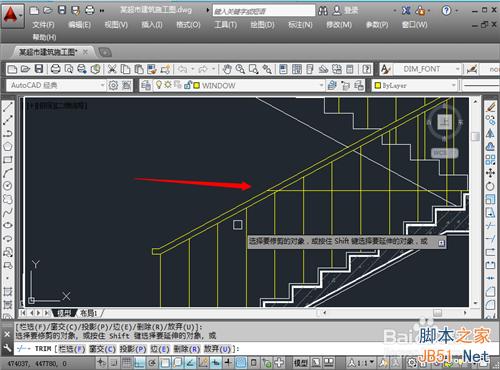Click the 登录 sign-in button
Screen dimensions: 500x370
coord(346,11)
